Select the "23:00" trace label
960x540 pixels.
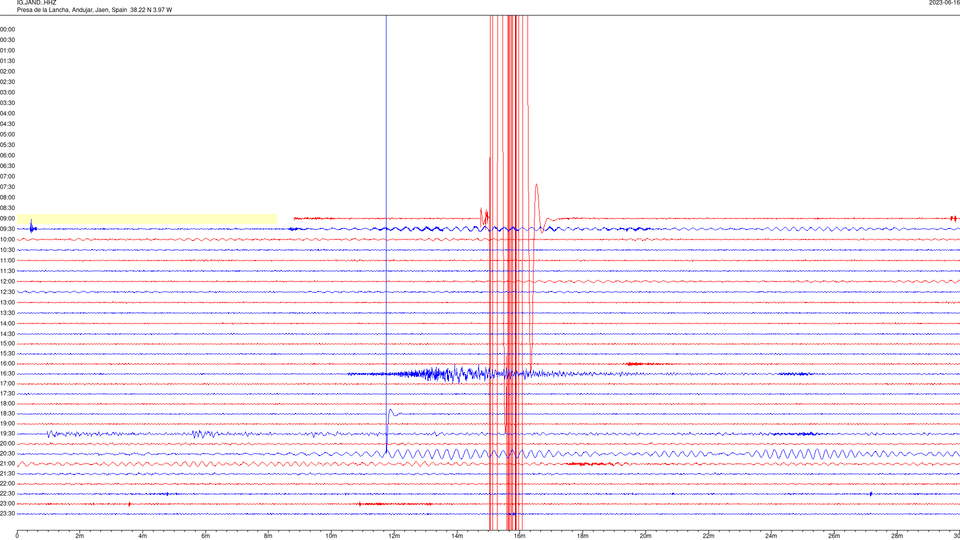(7, 504)
